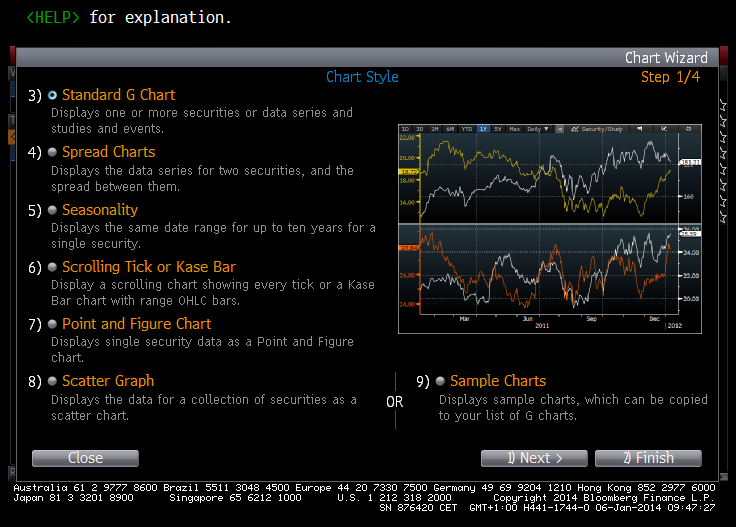Click the Spread Charts label
Image resolution: width=736 pixels, height=527 pixels.
point(108,152)
